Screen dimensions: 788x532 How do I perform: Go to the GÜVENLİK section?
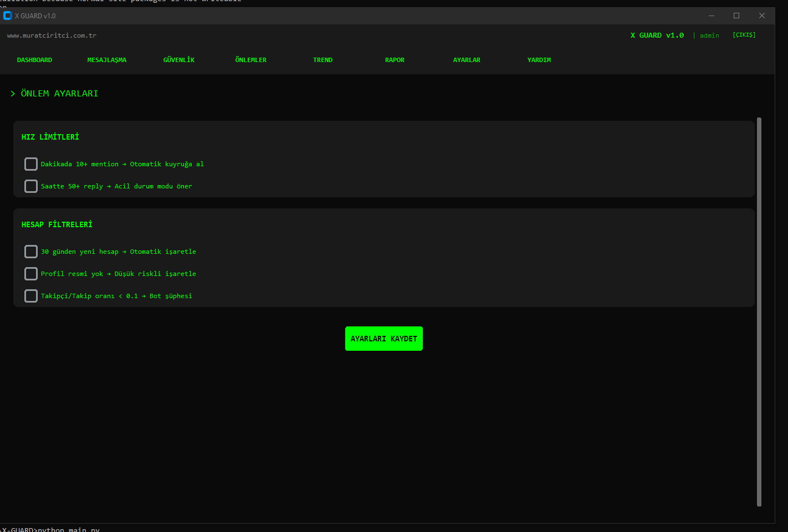click(179, 60)
